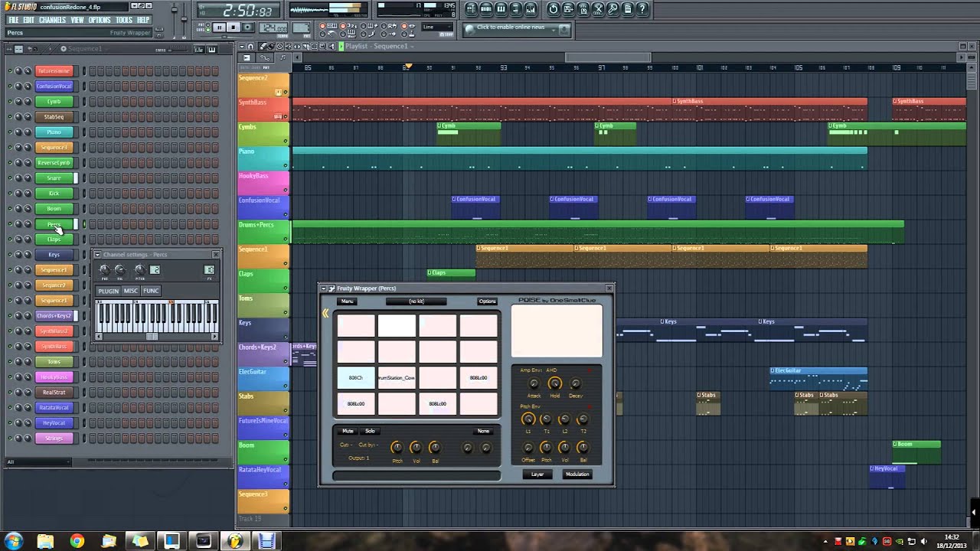
Task: Click the graph editor icon in step sequencer
Action: [x=199, y=50]
